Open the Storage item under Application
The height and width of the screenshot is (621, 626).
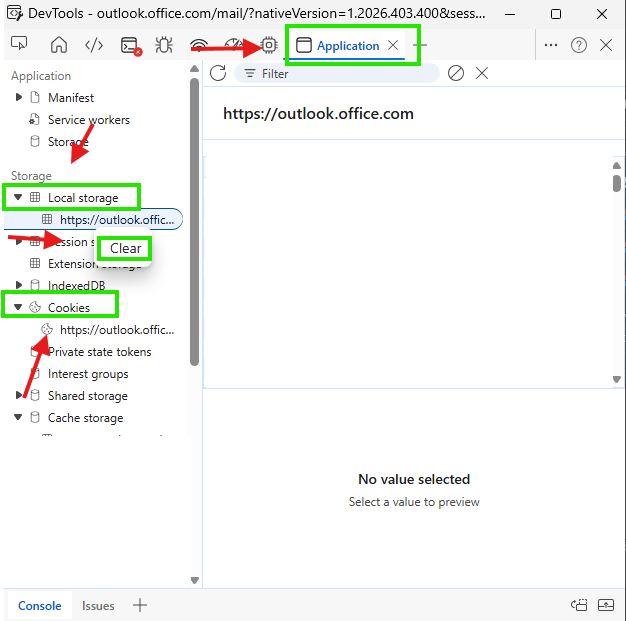click(68, 142)
